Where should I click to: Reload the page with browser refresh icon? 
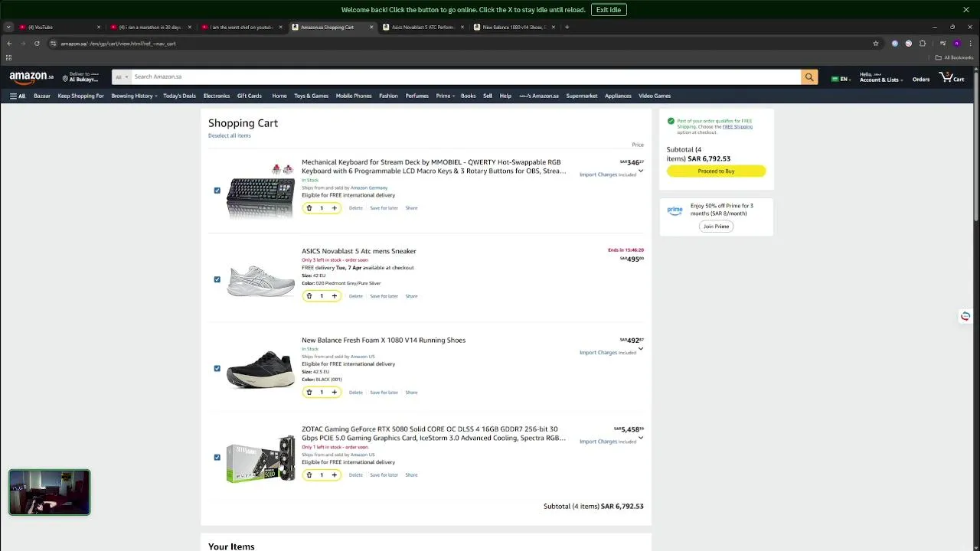coord(37,44)
